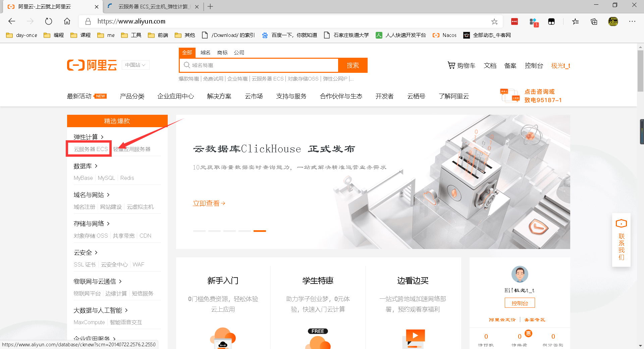The width and height of the screenshot is (644, 349).
Task: Open the 最新活动 menu
Action: point(87,96)
